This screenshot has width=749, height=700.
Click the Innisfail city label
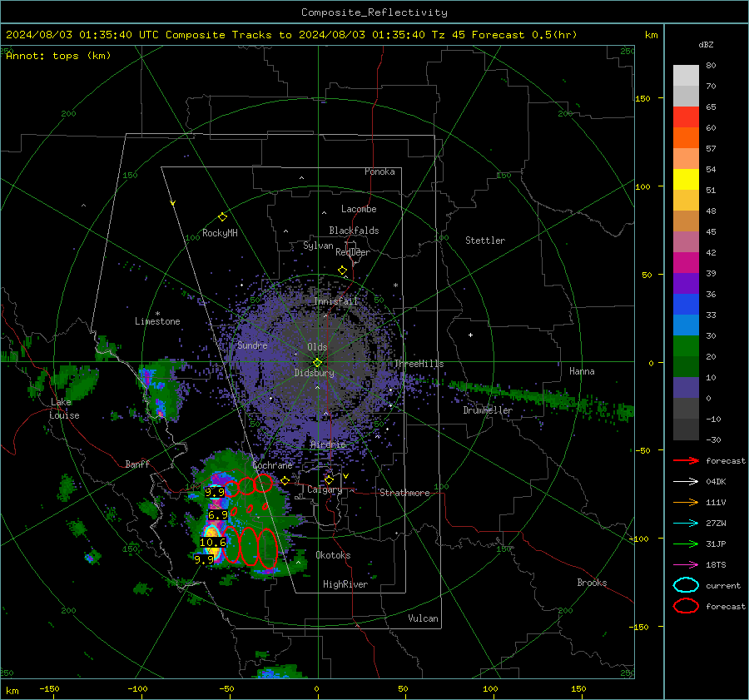336,301
